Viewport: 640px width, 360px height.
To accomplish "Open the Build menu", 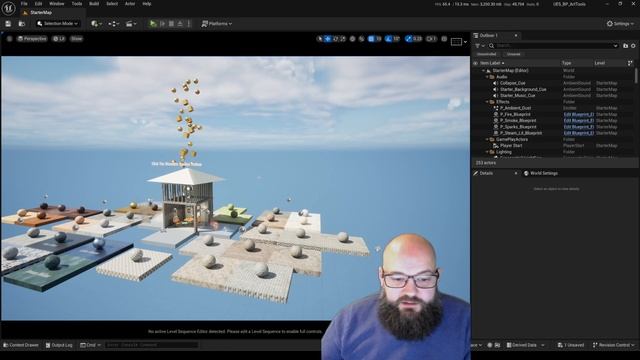I will tap(94, 4).
